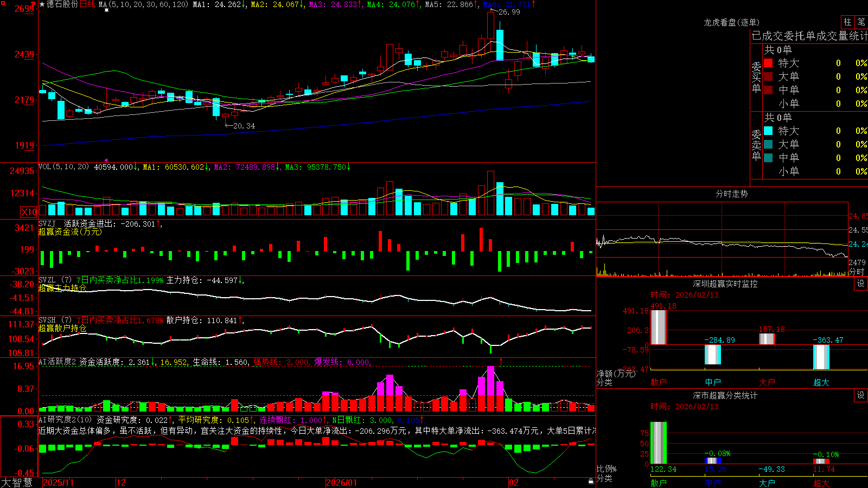This screenshot has width=868, height=488.
Task: Click MA5: 22.866 value in header
Action: (451, 4)
